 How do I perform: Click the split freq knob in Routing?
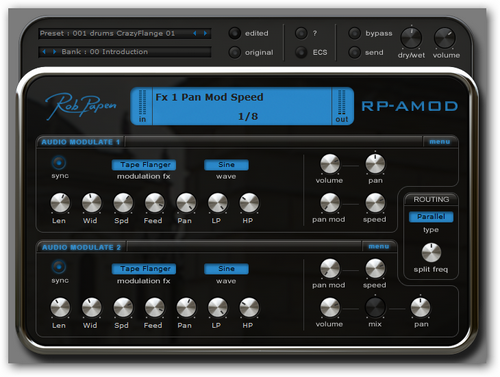click(x=431, y=253)
